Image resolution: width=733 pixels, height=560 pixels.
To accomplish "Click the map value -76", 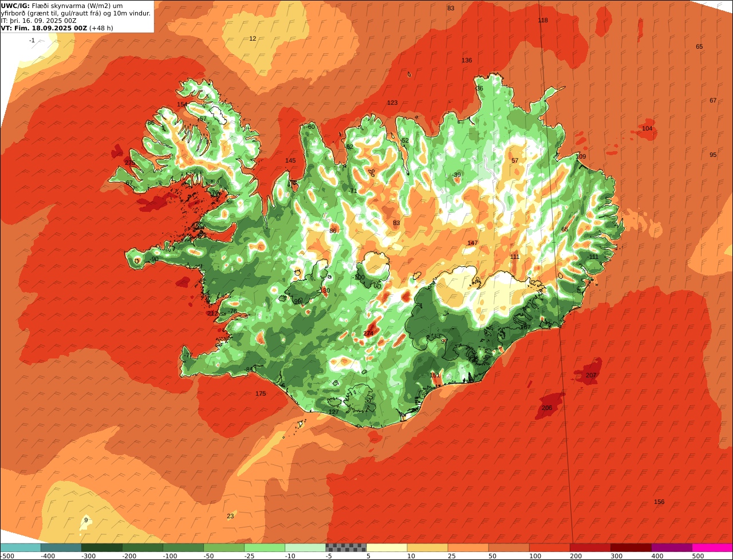I will [232, 311].
